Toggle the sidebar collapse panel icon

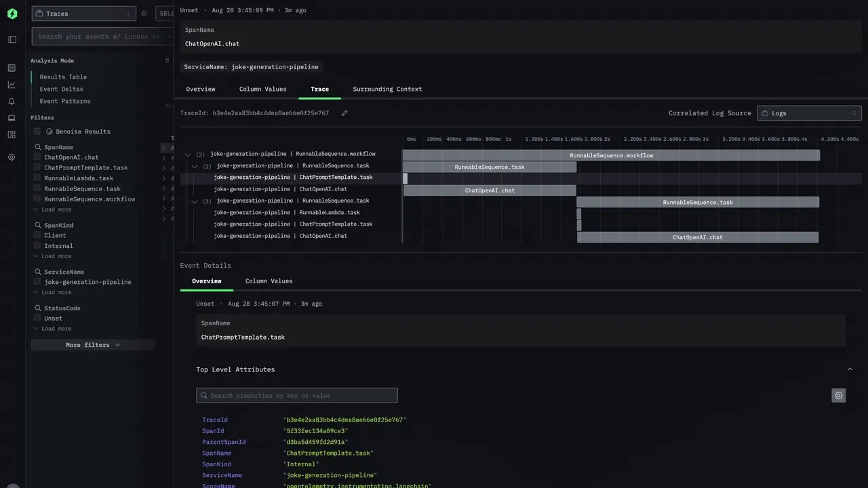(12, 39)
